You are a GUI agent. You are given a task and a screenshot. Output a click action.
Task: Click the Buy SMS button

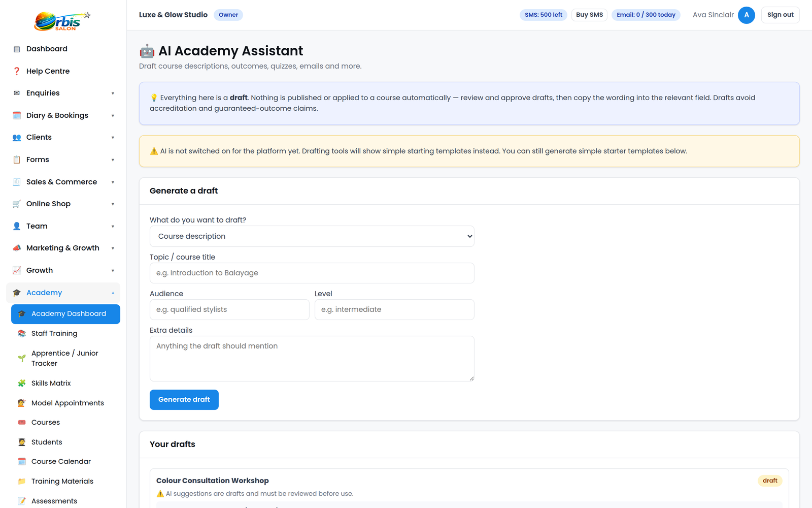point(589,15)
